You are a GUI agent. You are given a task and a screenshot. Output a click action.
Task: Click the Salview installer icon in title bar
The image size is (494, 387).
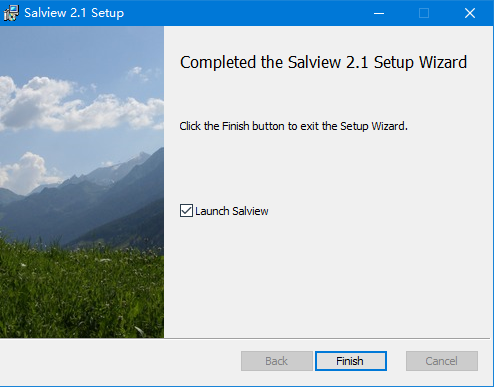click(x=11, y=13)
